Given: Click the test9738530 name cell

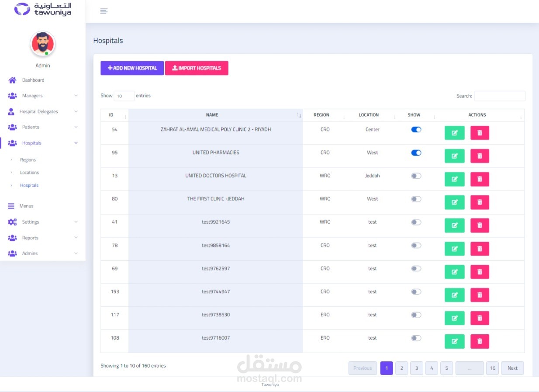Looking at the screenshot, I should tap(216, 318).
